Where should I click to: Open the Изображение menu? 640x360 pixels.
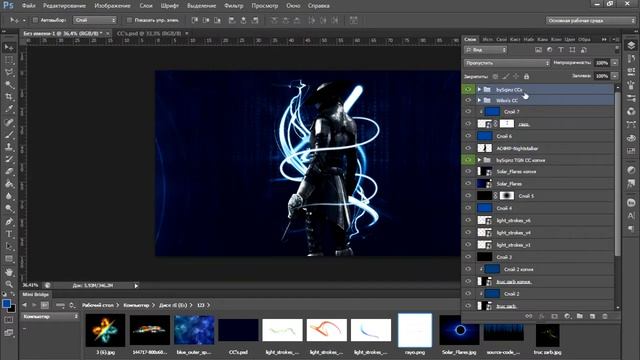pos(112,6)
